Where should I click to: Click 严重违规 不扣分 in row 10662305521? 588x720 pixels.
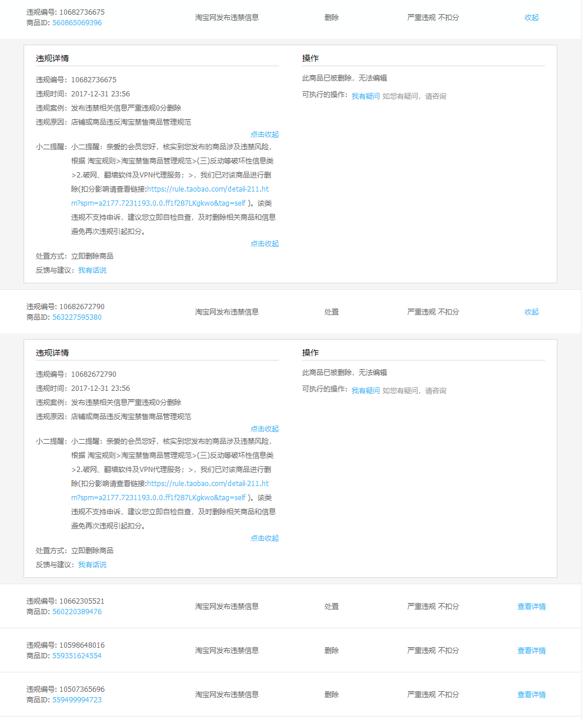433,607
